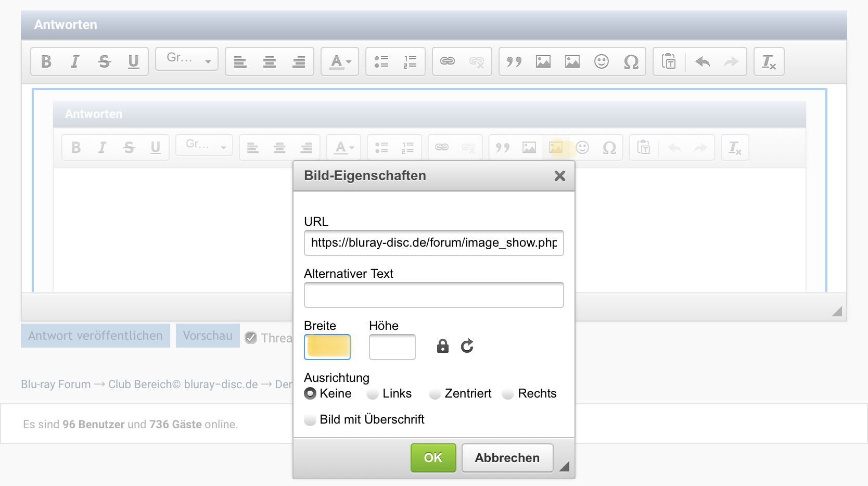Select Links alignment option
The width and height of the screenshot is (868, 486).
pos(372,394)
